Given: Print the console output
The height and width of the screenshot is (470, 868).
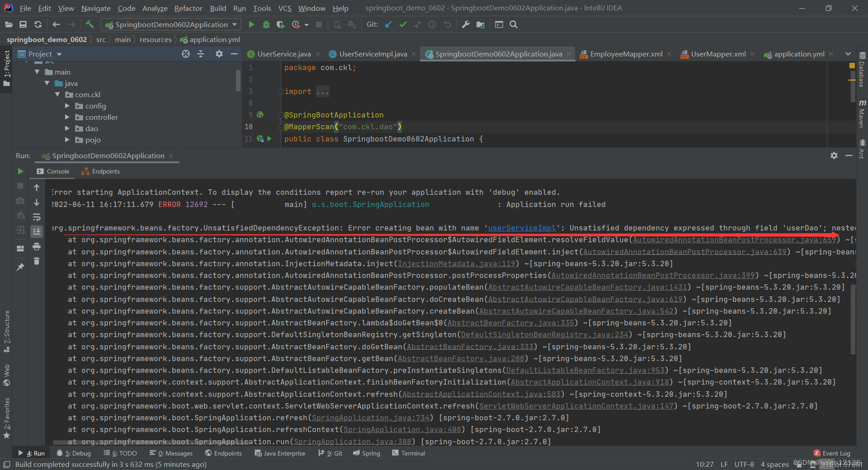Looking at the screenshot, I should [x=37, y=247].
